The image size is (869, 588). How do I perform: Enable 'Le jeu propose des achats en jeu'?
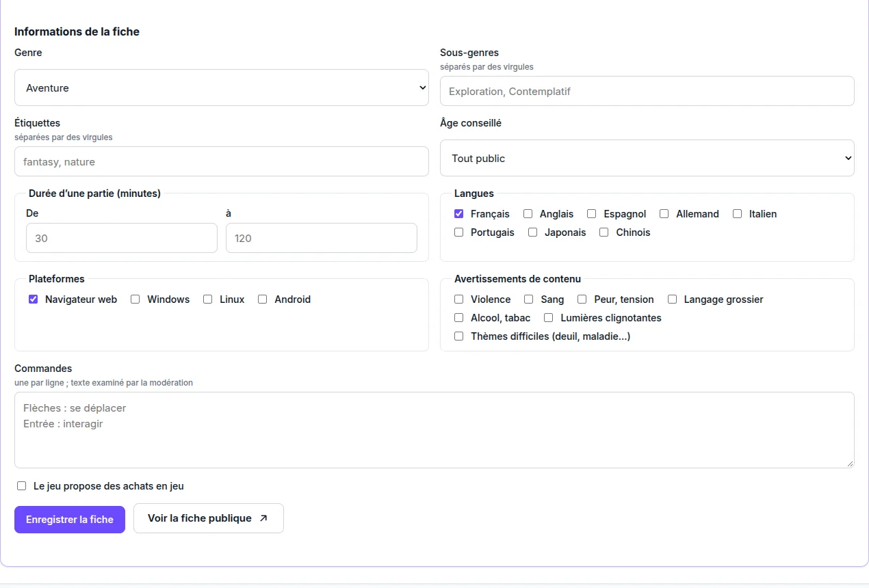coord(22,486)
